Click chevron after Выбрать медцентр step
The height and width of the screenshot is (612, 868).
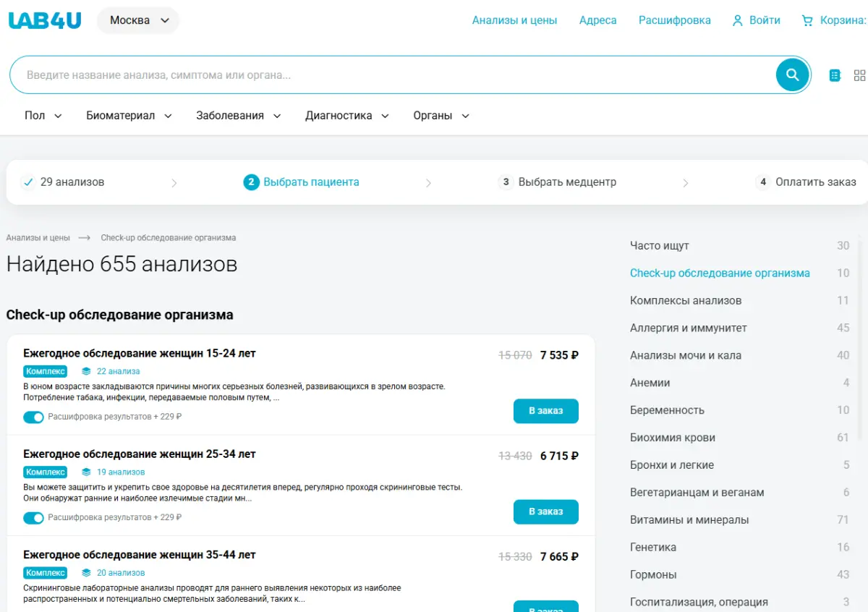(686, 183)
